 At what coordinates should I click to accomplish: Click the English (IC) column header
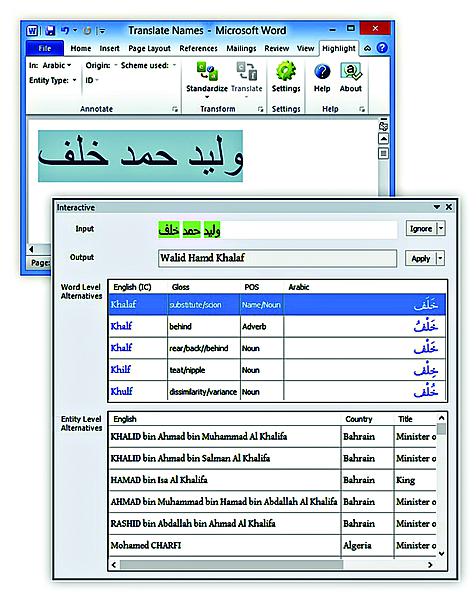coord(132,287)
